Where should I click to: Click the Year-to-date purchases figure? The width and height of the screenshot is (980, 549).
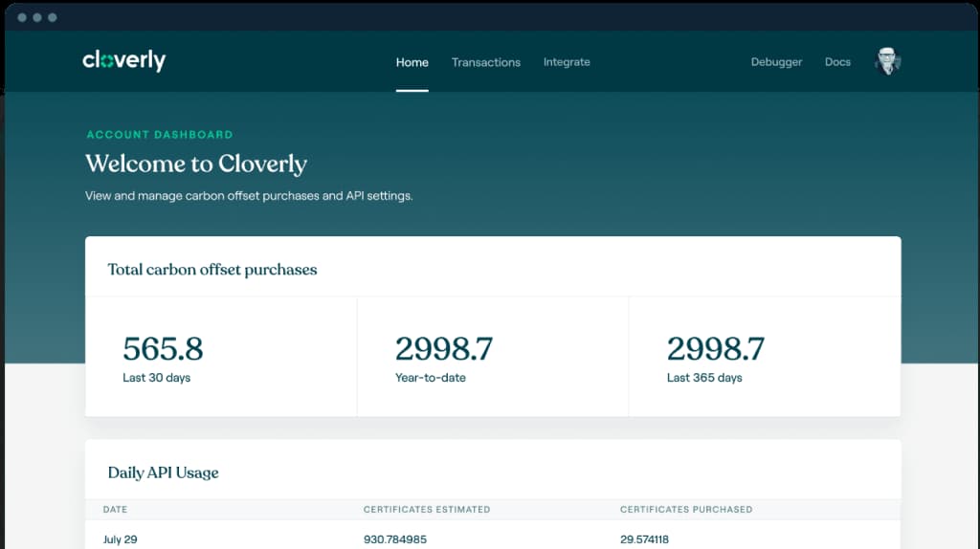tap(443, 349)
